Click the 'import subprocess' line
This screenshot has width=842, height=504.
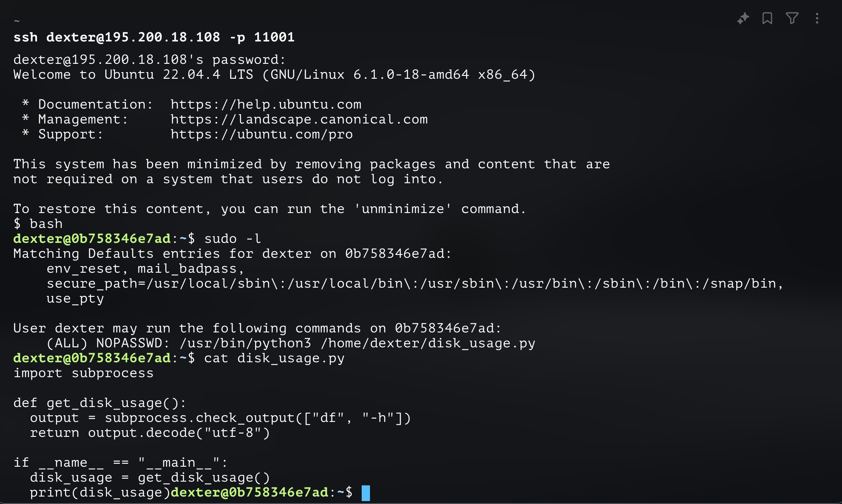(x=83, y=373)
